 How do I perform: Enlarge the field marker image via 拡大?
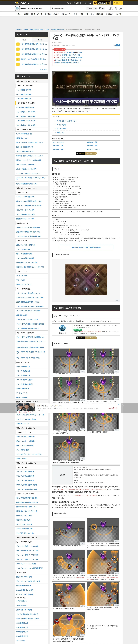click(118, 301)
